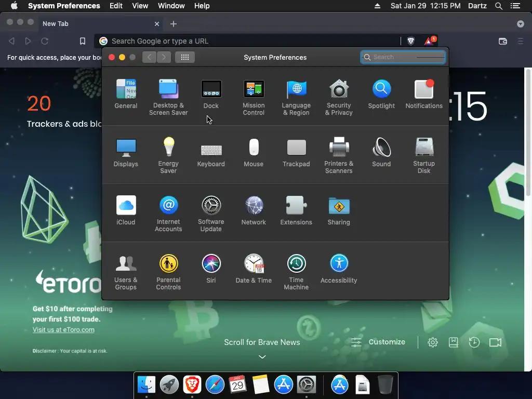Viewport: 532px width, 399px height.
Task: Open Trackpad preferences
Action: coord(296,152)
